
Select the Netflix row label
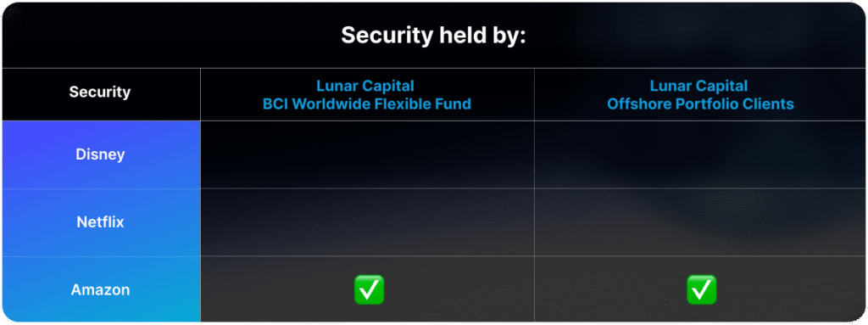[100, 221]
